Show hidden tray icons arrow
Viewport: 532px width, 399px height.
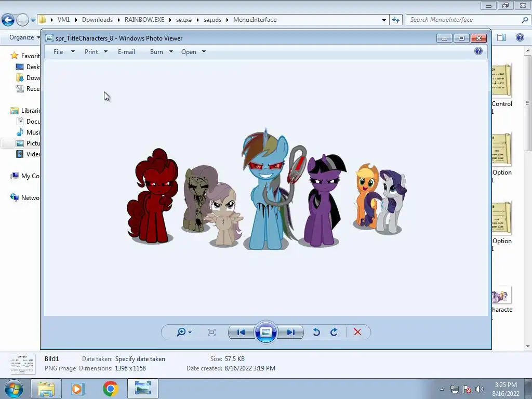442,389
